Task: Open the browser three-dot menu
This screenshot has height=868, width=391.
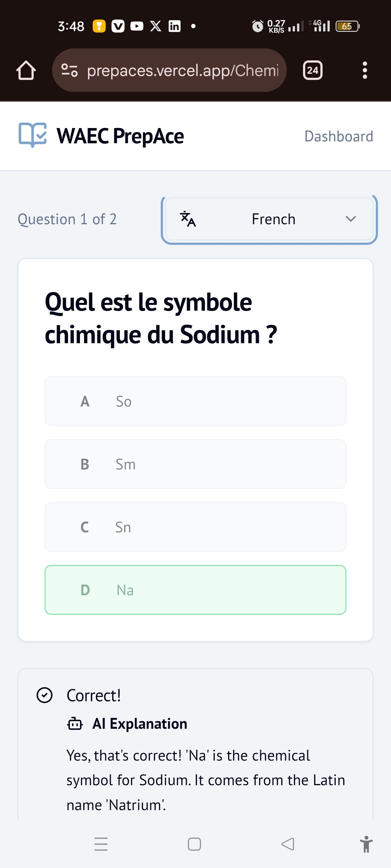Action: tap(365, 70)
